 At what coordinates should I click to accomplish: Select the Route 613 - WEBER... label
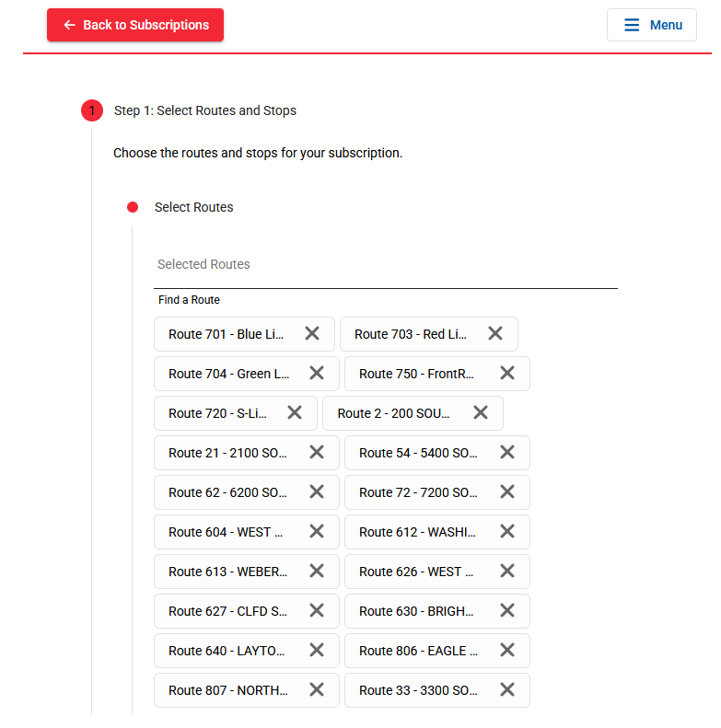click(228, 572)
